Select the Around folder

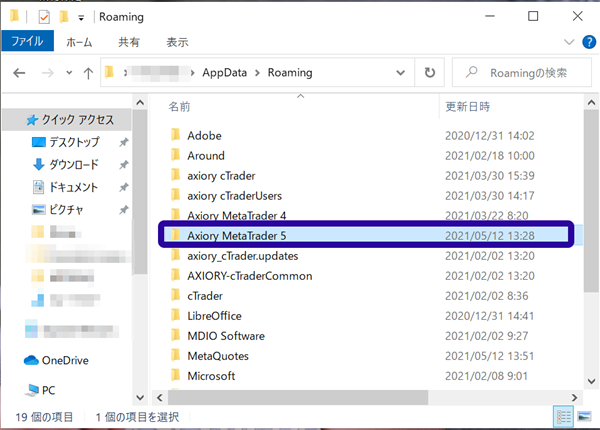[x=206, y=156]
